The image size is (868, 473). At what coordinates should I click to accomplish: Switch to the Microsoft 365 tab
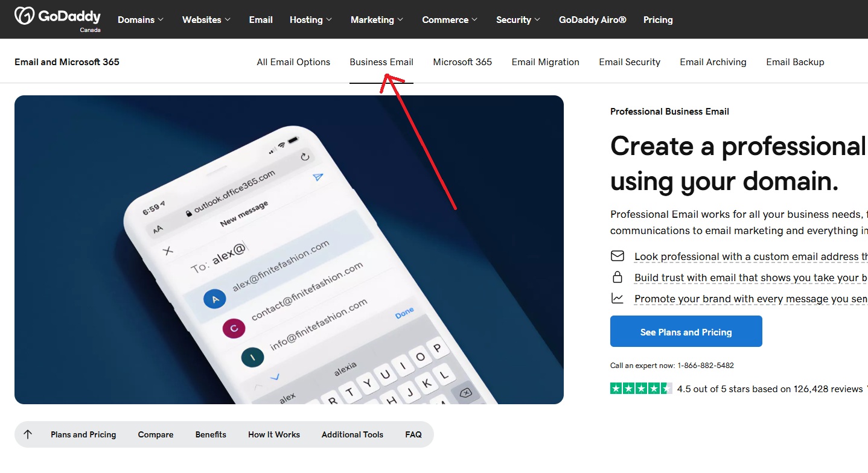pos(462,62)
